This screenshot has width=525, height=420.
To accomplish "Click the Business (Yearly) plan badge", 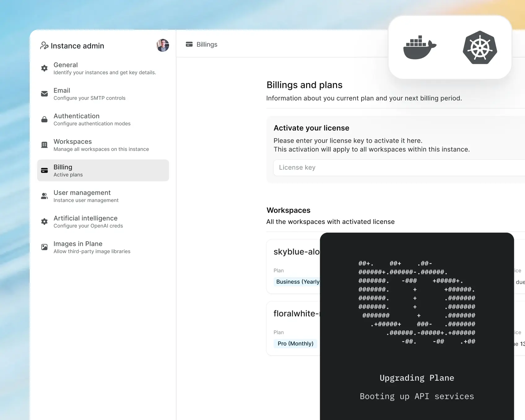I will pos(297,282).
